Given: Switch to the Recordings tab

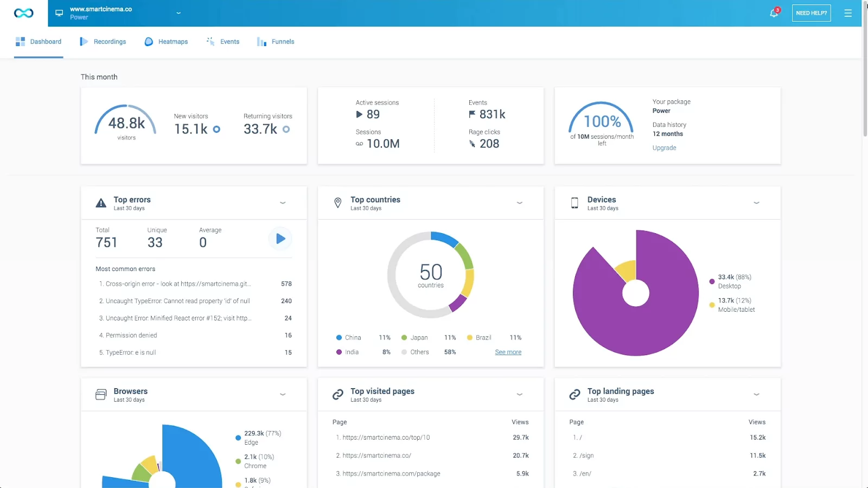Looking at the screenshot, I should pos(103,41).
